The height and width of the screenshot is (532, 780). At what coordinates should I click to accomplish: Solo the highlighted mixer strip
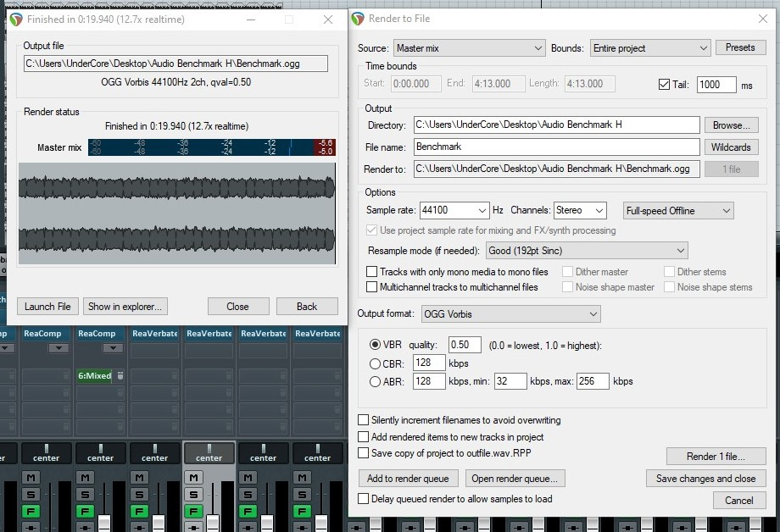[193, 494]
